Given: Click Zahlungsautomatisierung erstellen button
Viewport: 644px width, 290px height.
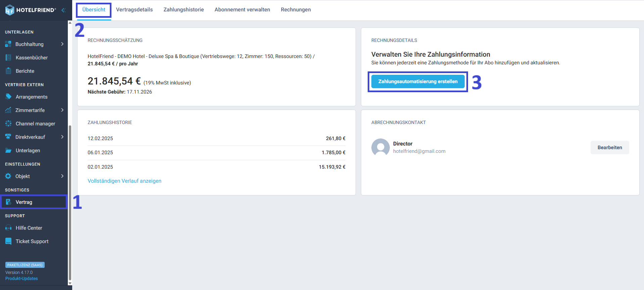Looking at the screenshot, I should (418, 81).
